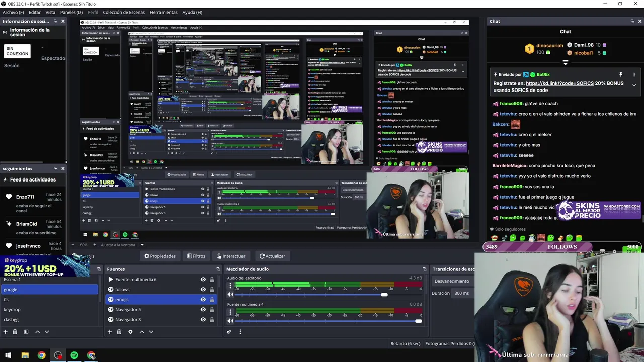Viewport: 644px width, 362px height.
Task: Move selected scene up arrow
Action: click(37, 332)
